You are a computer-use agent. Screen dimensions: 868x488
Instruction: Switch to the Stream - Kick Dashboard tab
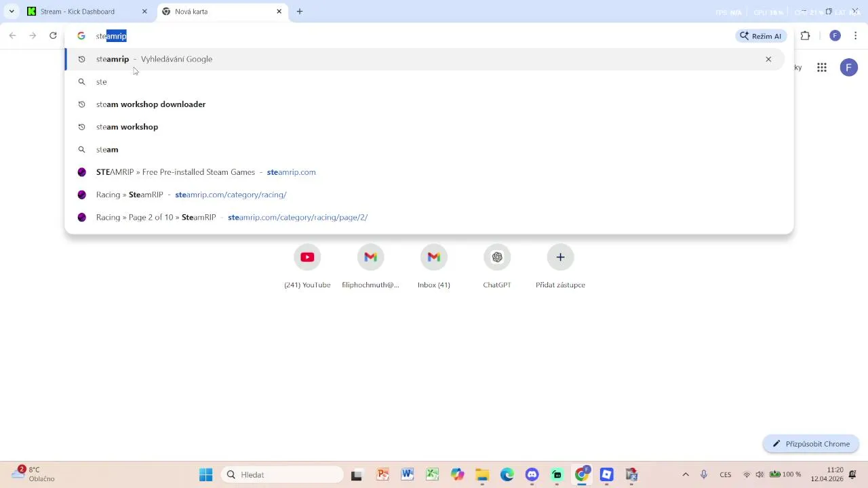tap(87, 12)
